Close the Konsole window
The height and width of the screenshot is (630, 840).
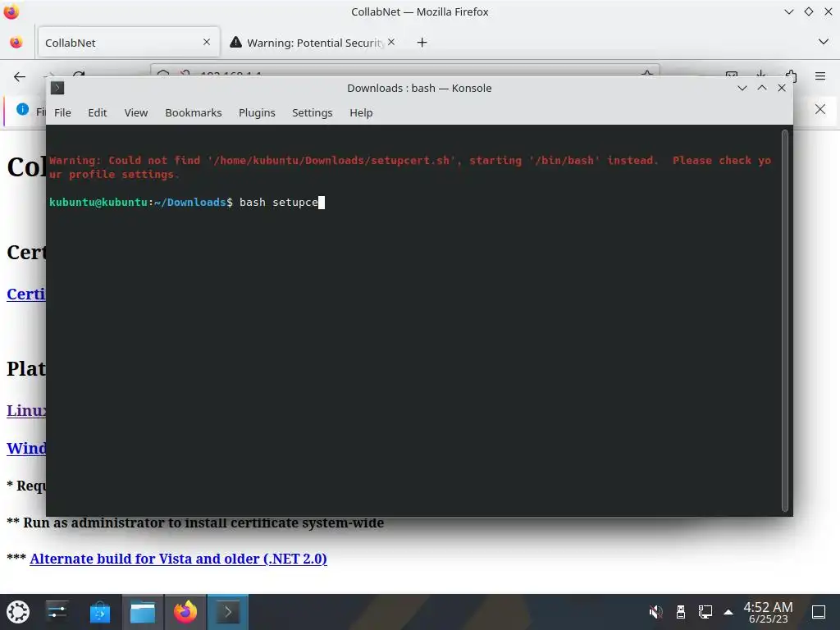click(x=782, y=88)
